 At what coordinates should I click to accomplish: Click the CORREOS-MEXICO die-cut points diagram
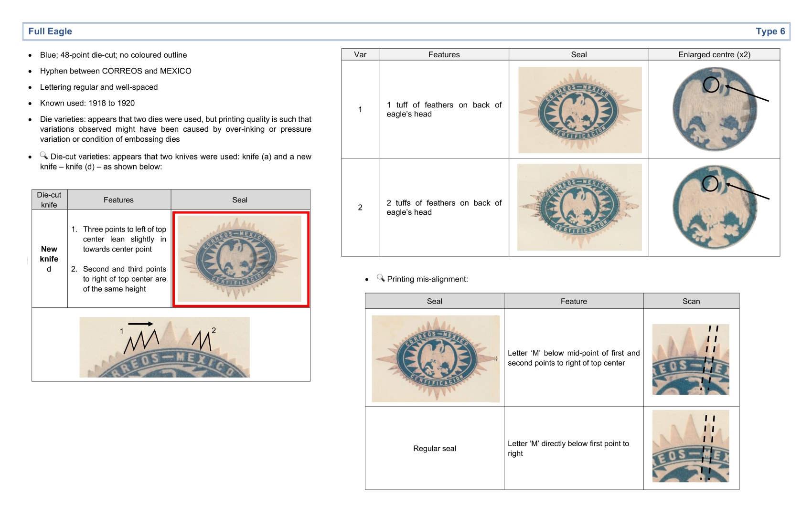tap(164, 347)
